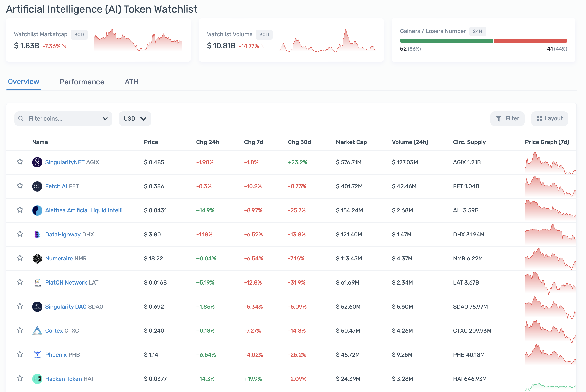Click SingularityNET 7d price graph
The width and height of the screenshot is (586, 392).
(551, 163)
